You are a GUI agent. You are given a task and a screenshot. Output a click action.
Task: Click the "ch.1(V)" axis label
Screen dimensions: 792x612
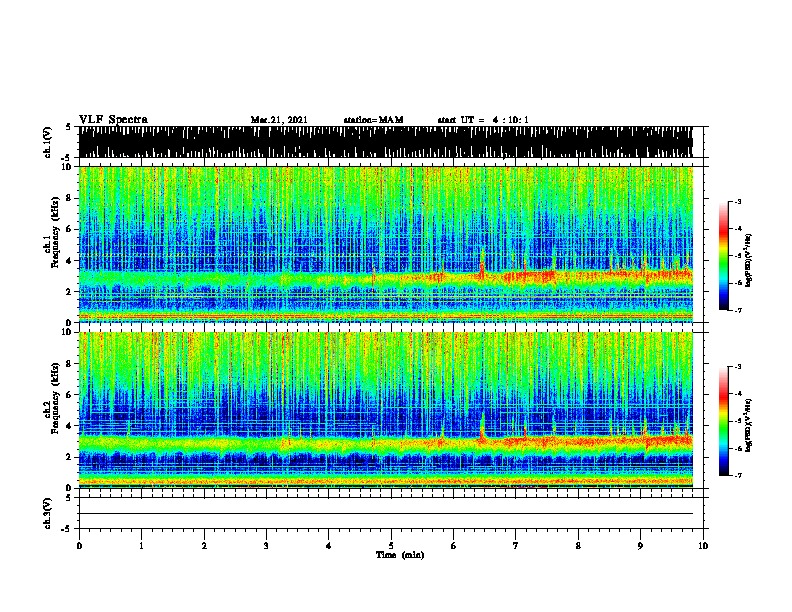[x=47, y=142]
